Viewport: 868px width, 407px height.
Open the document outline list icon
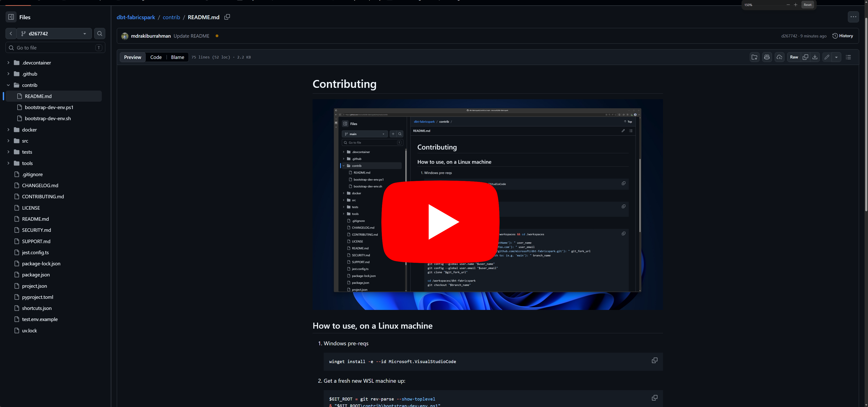pos(848,57)
